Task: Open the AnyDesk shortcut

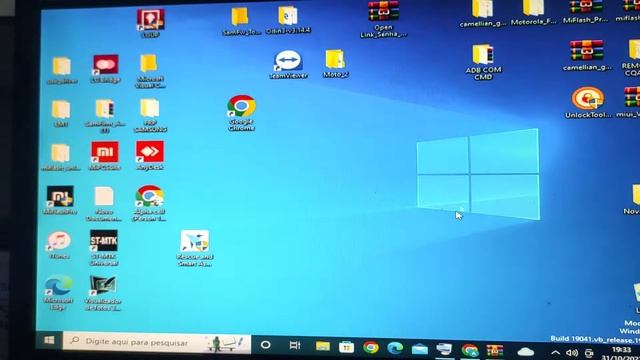Action: tap(150, 156)
